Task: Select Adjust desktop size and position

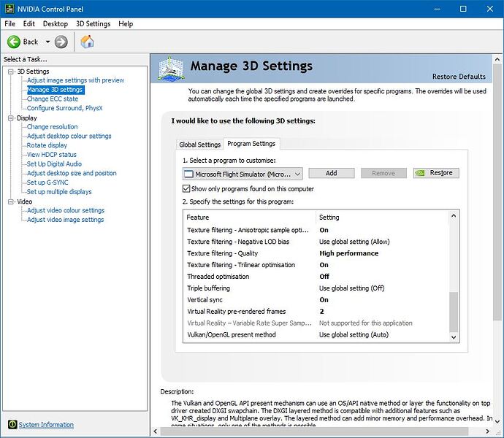Action: pos(72,173)
